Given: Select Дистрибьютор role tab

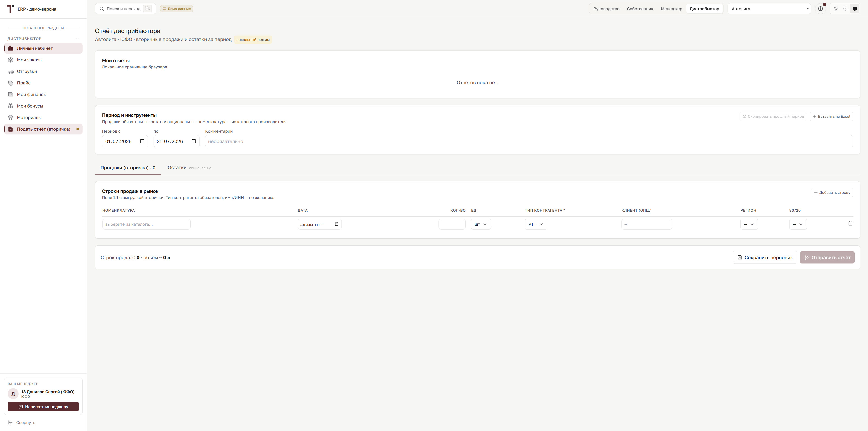Looking at the screenshot, I should click(x=704, y=9).
